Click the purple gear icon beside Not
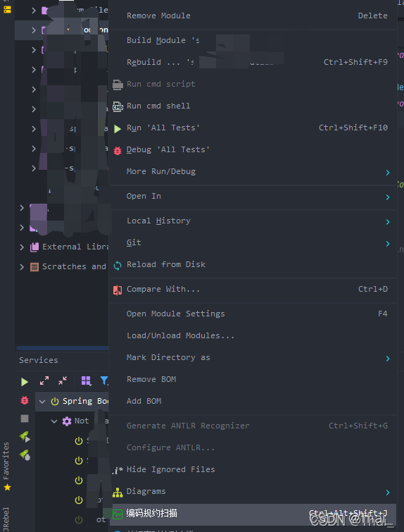This screenshot has width=404, height=532. tap(67, 421)
